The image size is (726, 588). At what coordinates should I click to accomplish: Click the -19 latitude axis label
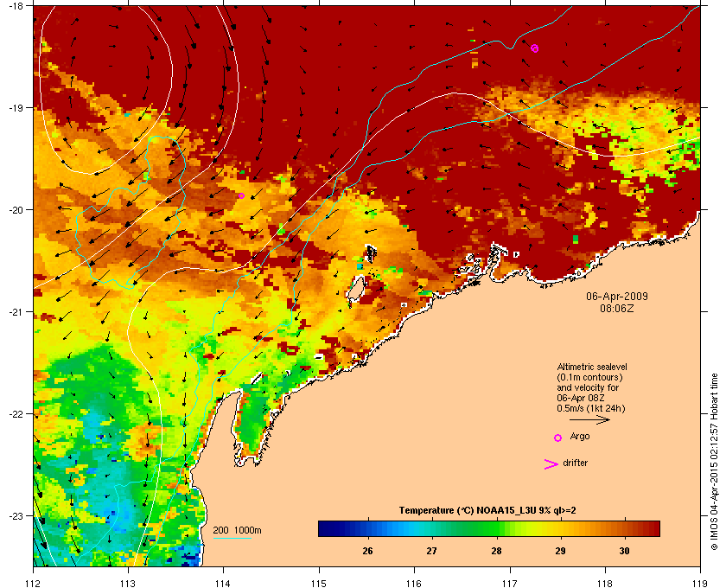17,107
